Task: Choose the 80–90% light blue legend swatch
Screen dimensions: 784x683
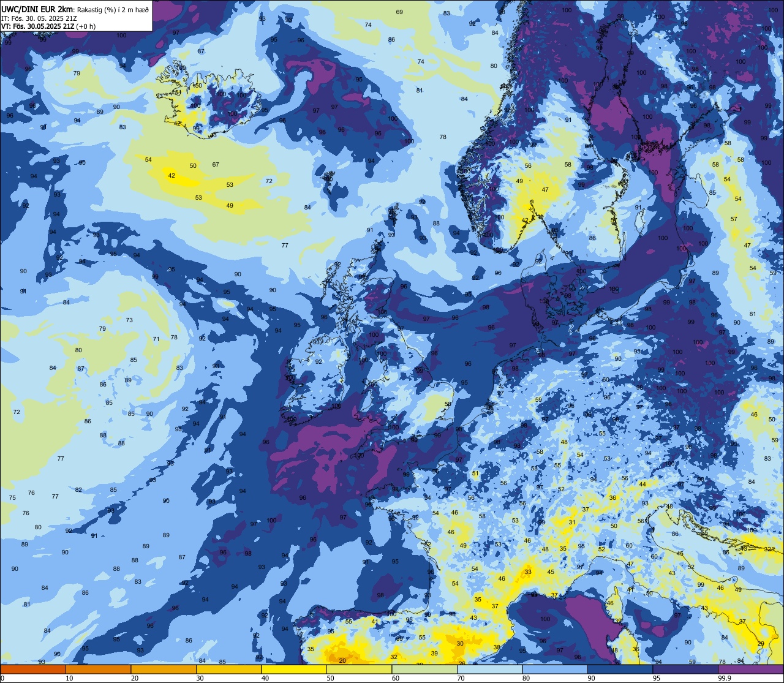Action: (x=555, y=669)
